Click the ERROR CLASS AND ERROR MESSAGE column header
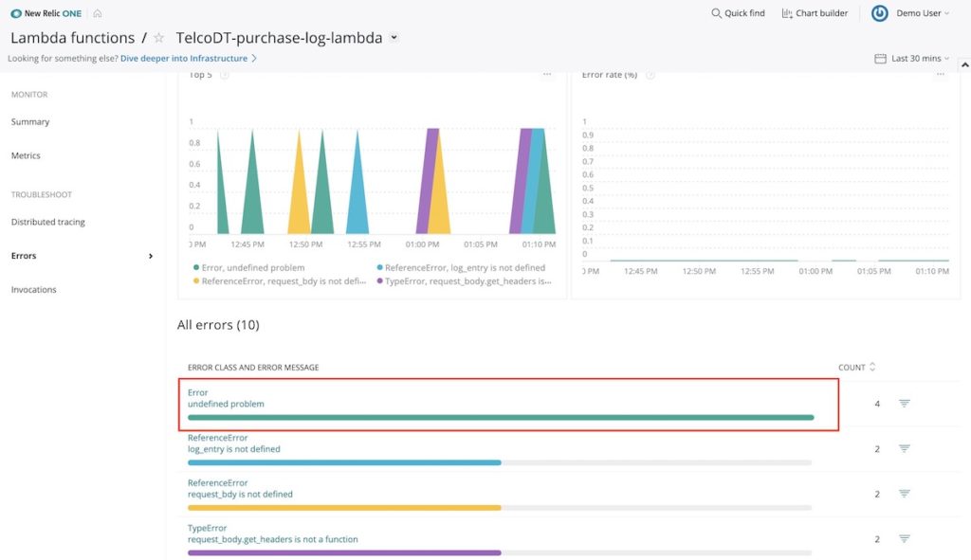The image size is (971, 560). click(x=253, y=368)
